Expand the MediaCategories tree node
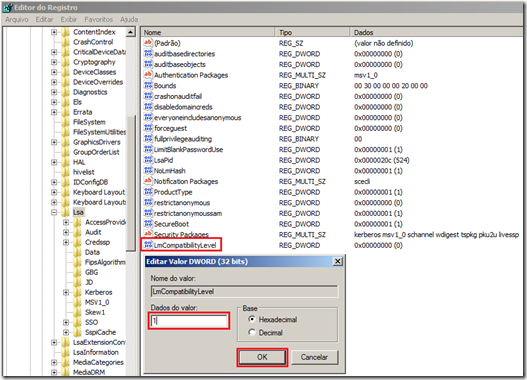 54,362
